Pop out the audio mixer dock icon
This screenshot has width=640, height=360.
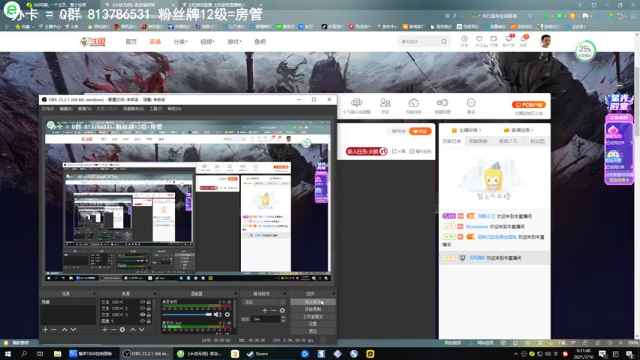tap(235, 293)
